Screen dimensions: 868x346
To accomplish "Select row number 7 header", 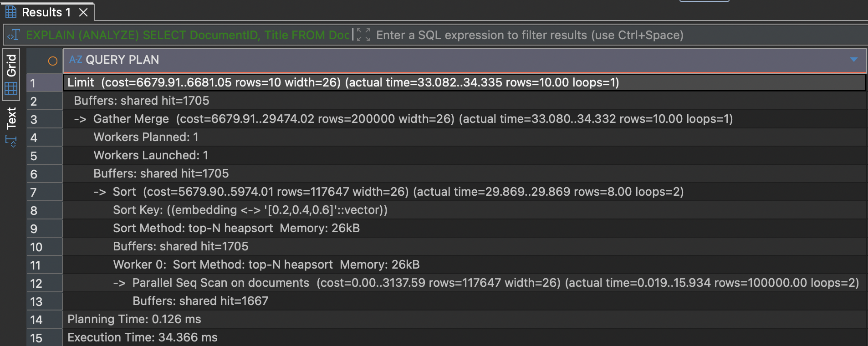I will pyautogui.click(x=44, y=192).
